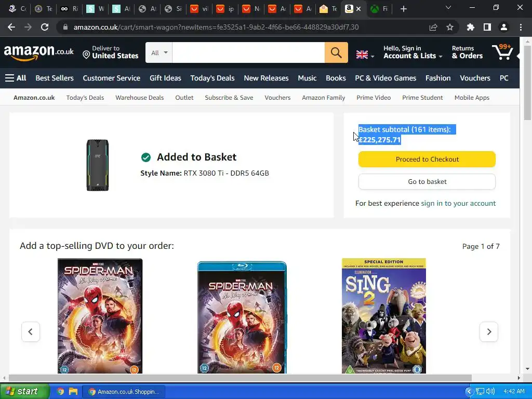Open Mobile Apps sub-nav link
The image size is (532, 399).
click(x=472, y=98)
